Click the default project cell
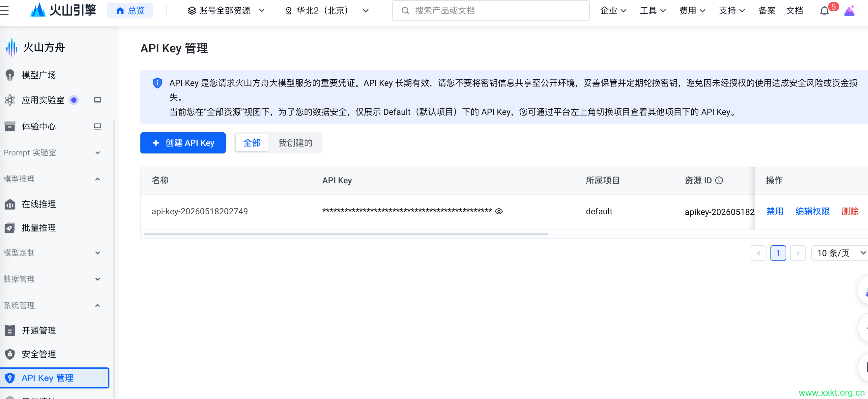This screenshot has height=399, width=868. (599, 211)
